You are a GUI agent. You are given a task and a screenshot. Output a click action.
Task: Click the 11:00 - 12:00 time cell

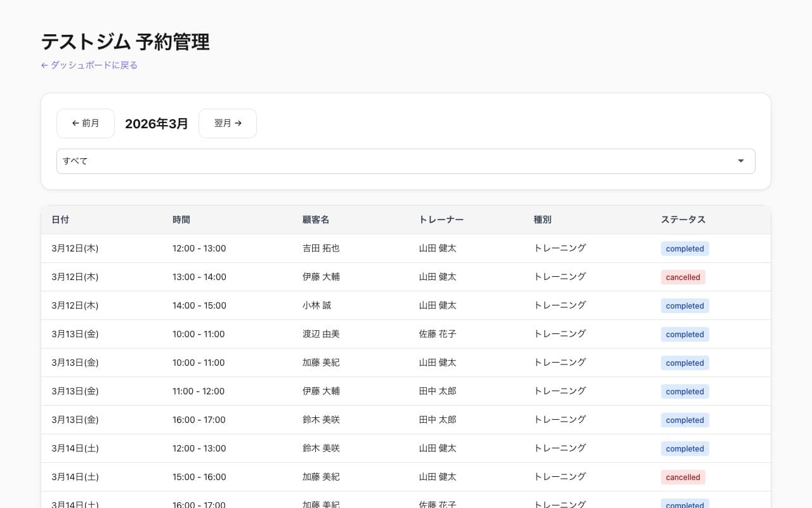[199, 391]
